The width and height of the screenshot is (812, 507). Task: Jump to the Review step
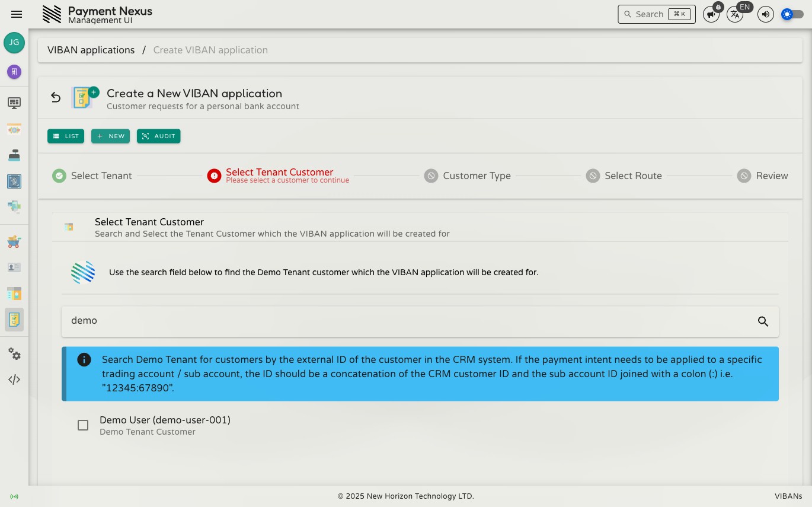pos(762,176)
